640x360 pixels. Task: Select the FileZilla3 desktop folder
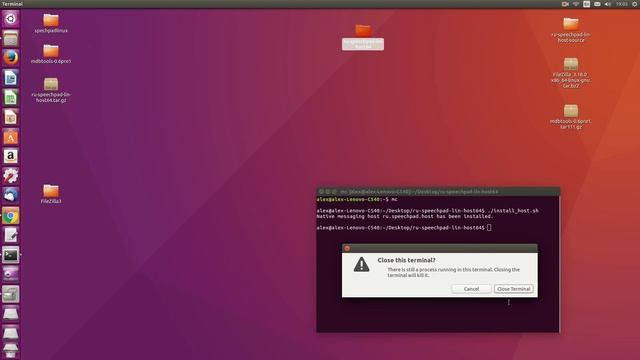point(51,194)
